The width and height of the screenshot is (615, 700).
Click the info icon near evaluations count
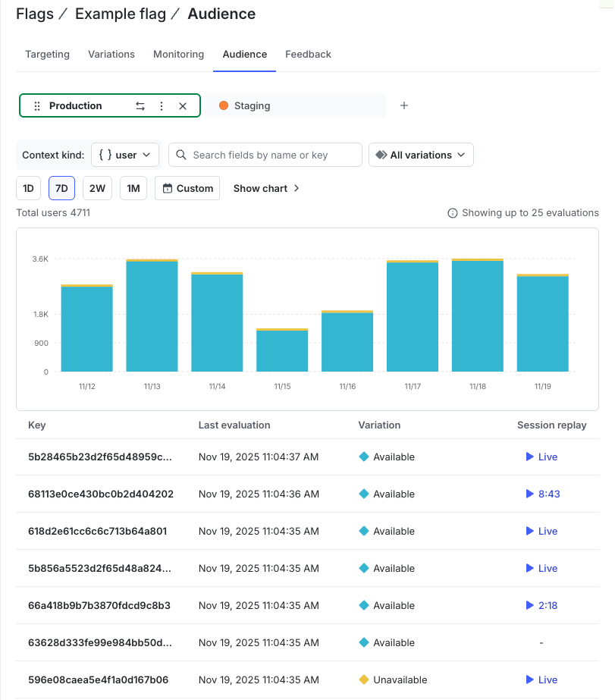tap(453, 212)
